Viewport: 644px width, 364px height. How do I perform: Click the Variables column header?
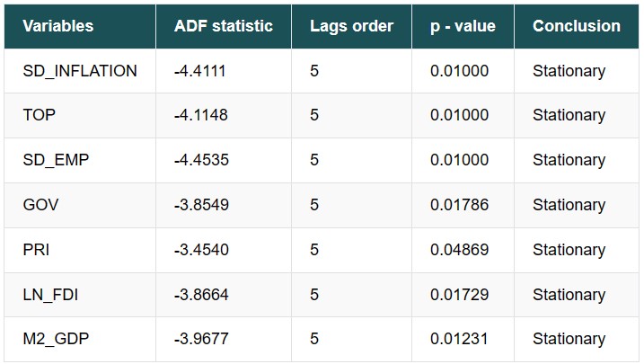(x=80, y=26)
